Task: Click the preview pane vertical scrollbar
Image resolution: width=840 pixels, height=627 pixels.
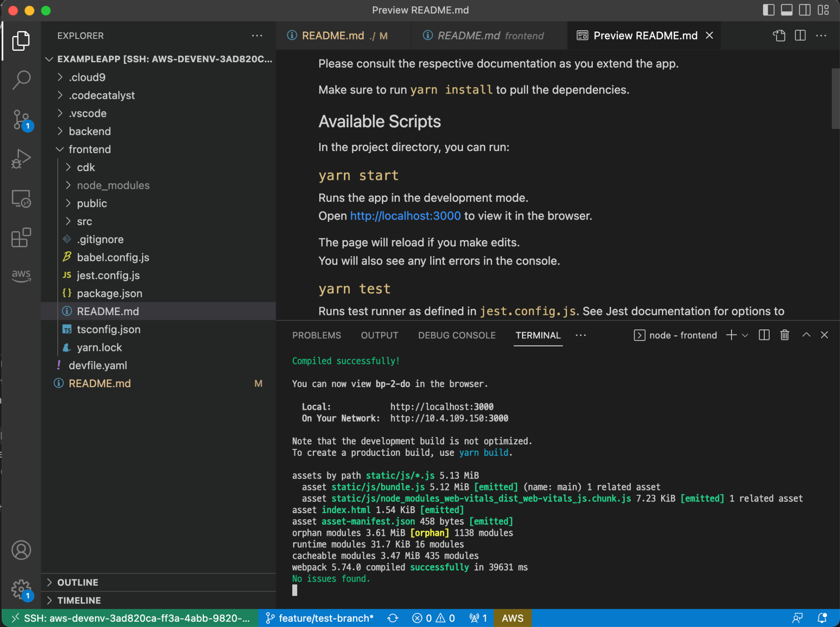Action: (835, 99)
